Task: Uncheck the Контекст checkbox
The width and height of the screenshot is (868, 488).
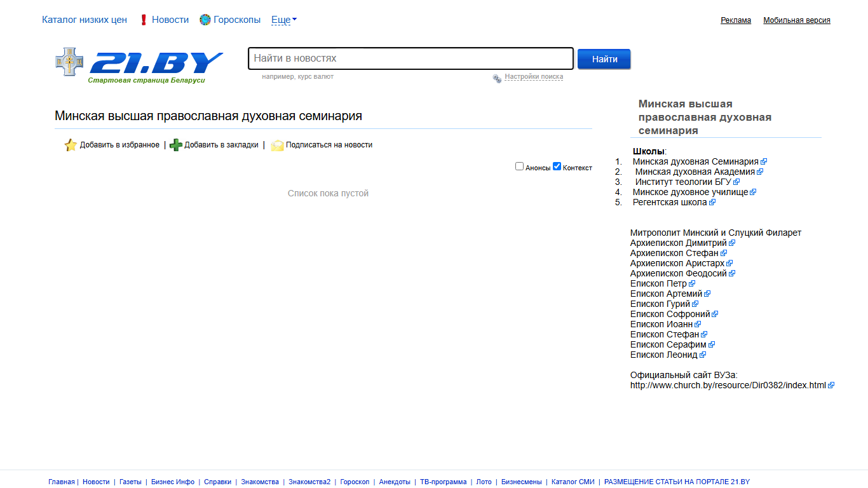Action: click(557, 166)
